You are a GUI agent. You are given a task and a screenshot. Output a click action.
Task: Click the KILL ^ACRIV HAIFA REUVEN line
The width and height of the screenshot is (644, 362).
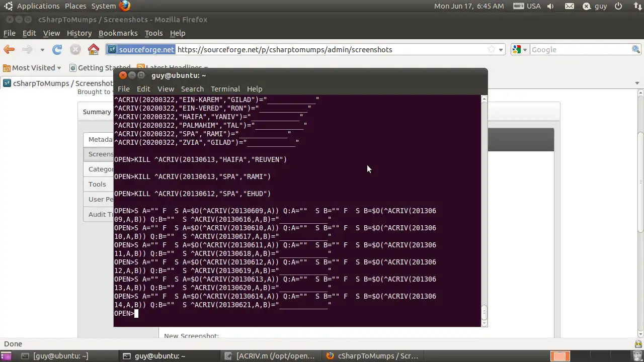[x=200, y=159]
